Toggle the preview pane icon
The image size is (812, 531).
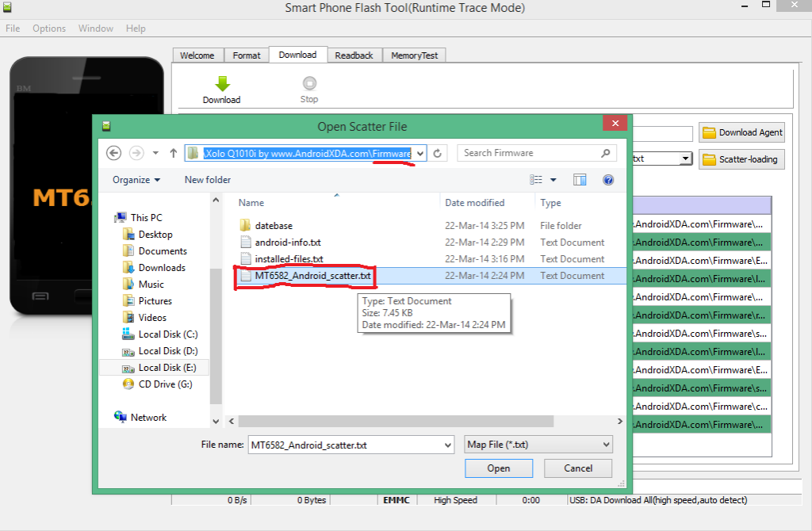(x=580, y=180)
